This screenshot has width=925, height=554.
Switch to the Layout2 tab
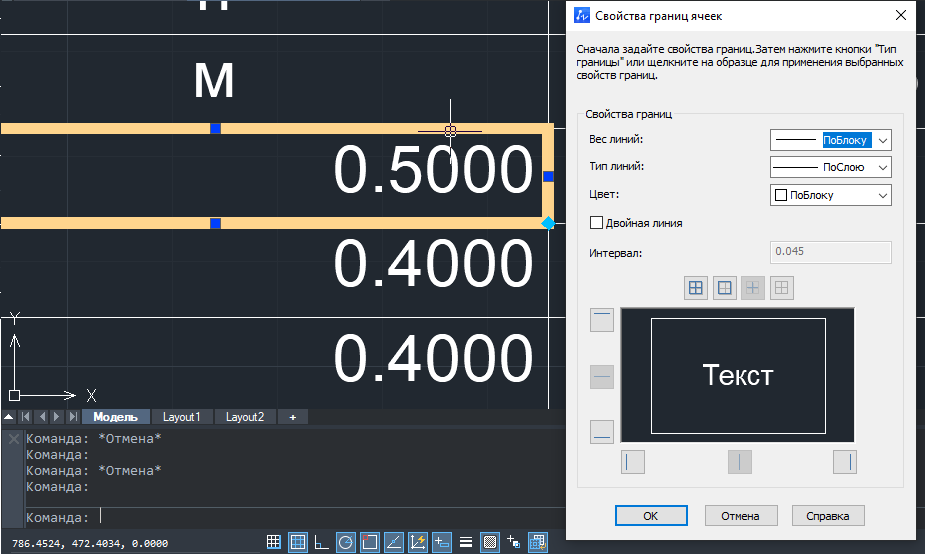coord(245,417)
